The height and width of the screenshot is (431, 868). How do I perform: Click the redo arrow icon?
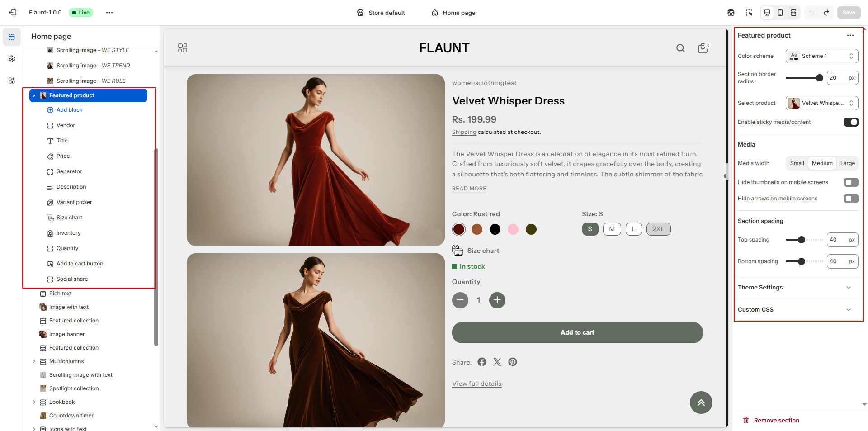tap(826, 13)
